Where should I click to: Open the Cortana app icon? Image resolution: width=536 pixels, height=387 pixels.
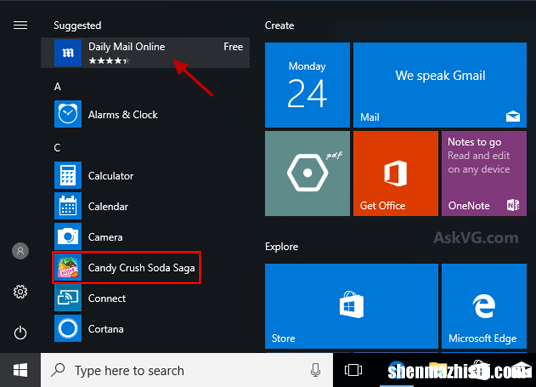coord(68,329)
